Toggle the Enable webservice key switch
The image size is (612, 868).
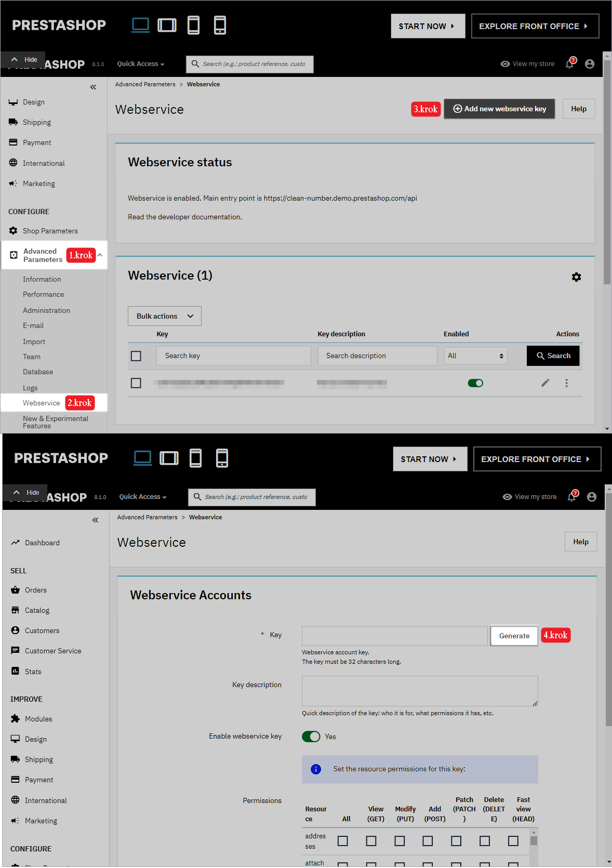(x=311, y=737)
